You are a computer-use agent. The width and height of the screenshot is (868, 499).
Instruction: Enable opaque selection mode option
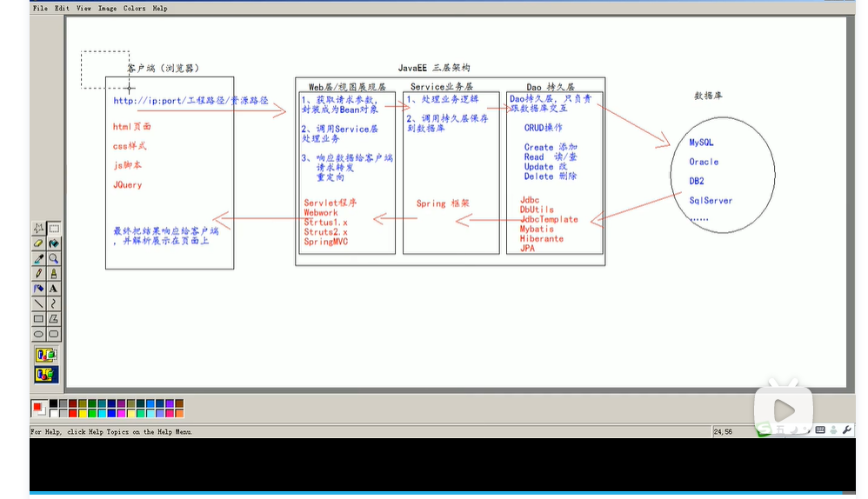46,355
